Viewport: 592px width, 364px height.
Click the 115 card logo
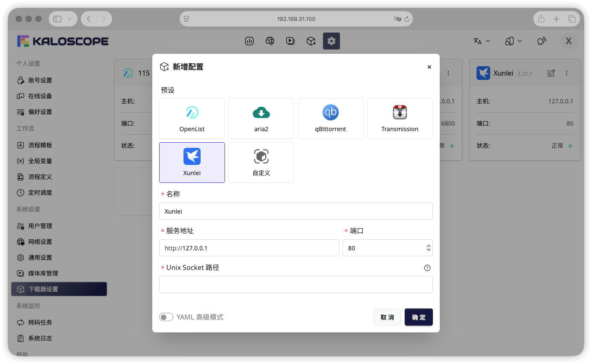click(x=128, y=73)
